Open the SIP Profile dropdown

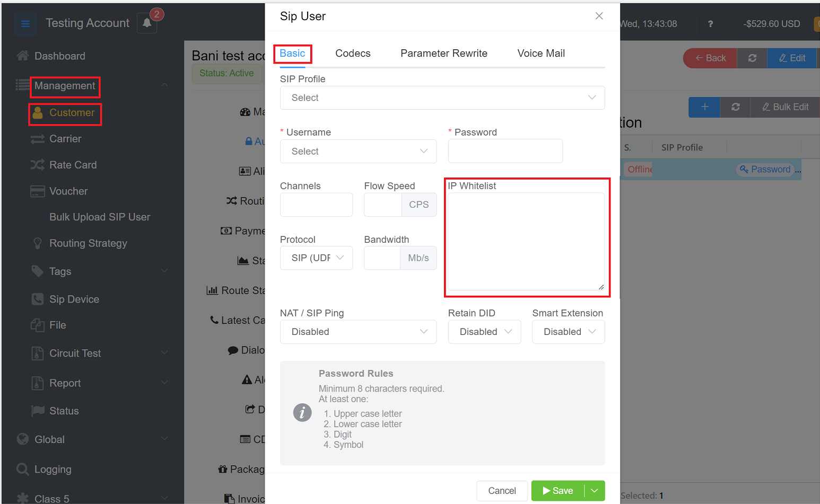click(442, 98)
